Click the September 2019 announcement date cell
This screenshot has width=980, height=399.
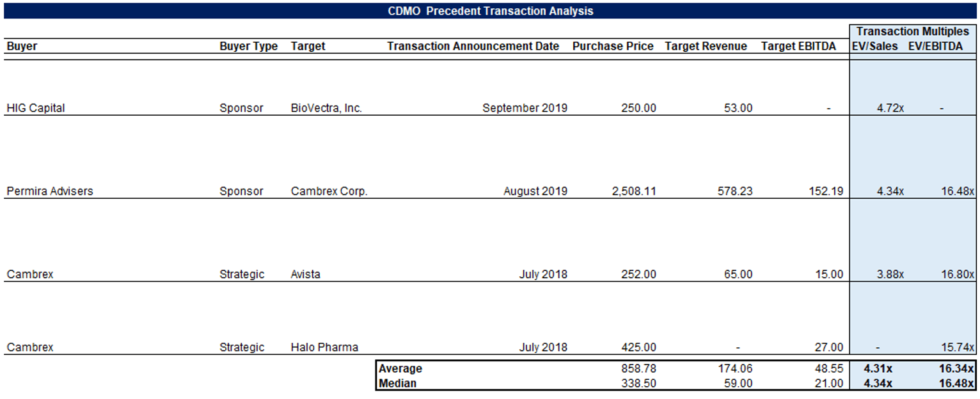525,108
